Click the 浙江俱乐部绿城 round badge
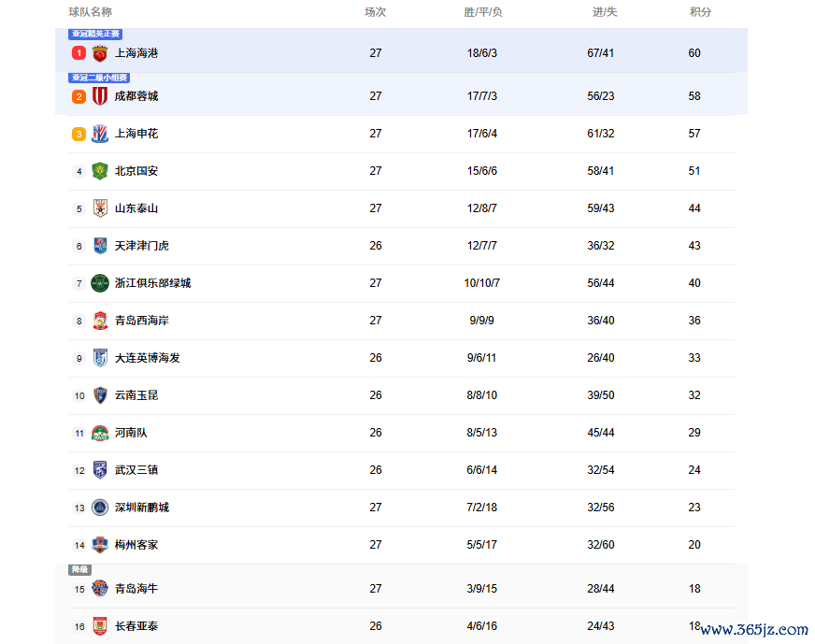815x644 pixels. point(100,283)
